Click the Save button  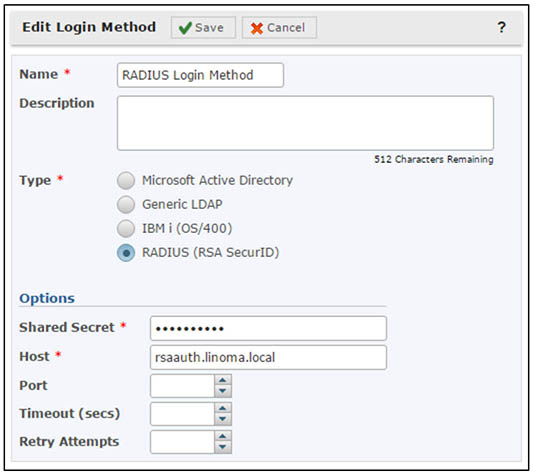click(x=203, y=28)
